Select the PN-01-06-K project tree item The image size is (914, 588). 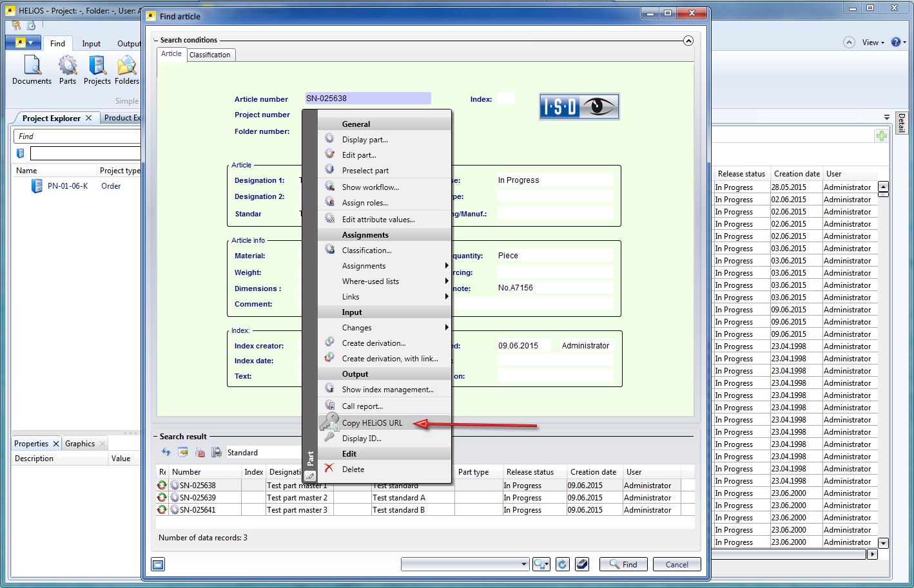point(67,186)
